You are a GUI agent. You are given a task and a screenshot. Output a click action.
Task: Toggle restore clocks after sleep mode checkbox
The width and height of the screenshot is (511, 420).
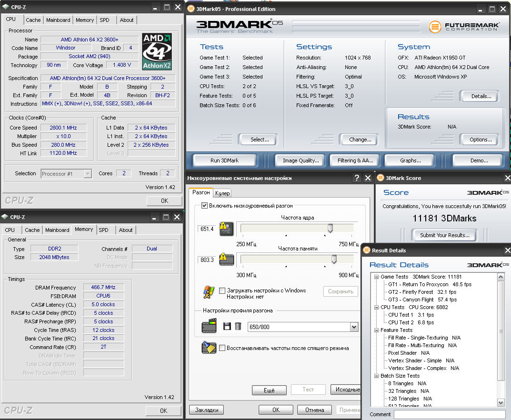(x=222, y=348)
